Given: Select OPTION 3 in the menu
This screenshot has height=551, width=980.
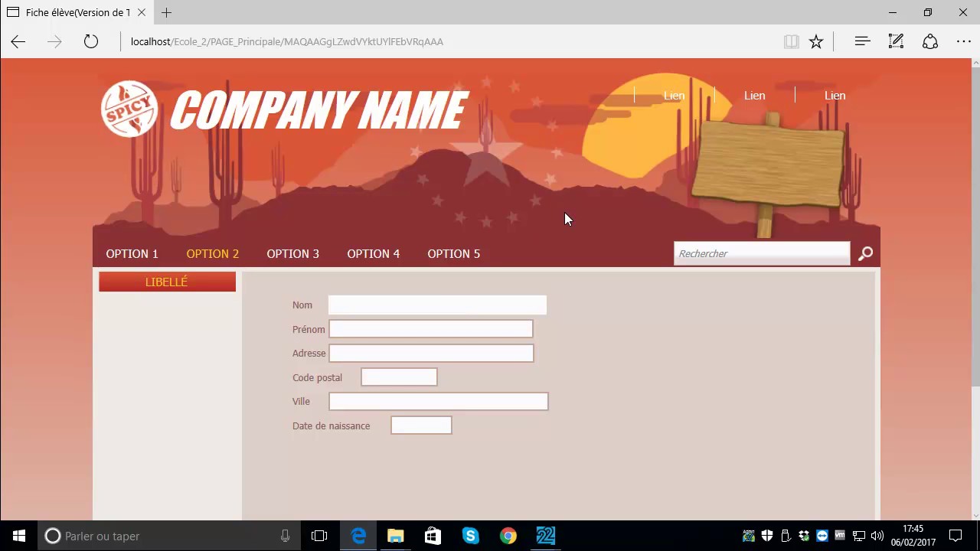Looking at the screenshot, I should pos(293,254).
